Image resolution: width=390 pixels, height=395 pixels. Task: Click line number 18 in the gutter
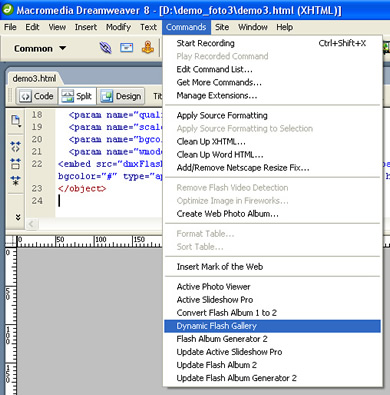[x=37, y=115]
